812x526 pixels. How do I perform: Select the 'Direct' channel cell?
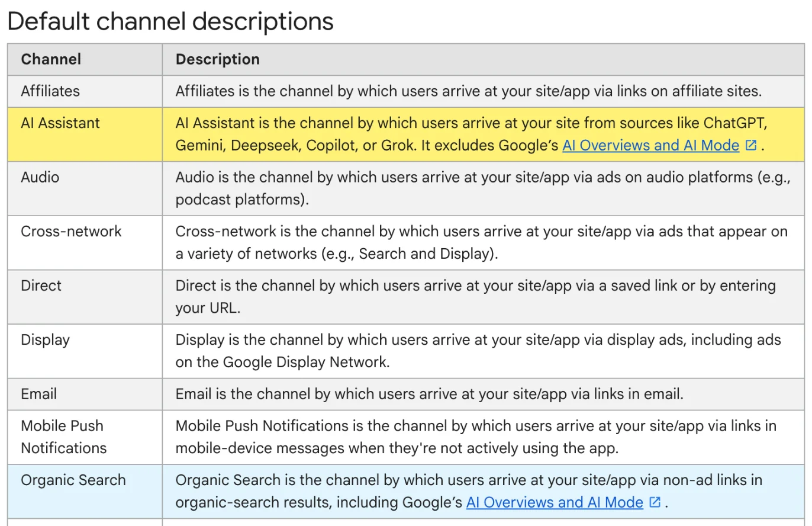[x=85, y=297]
